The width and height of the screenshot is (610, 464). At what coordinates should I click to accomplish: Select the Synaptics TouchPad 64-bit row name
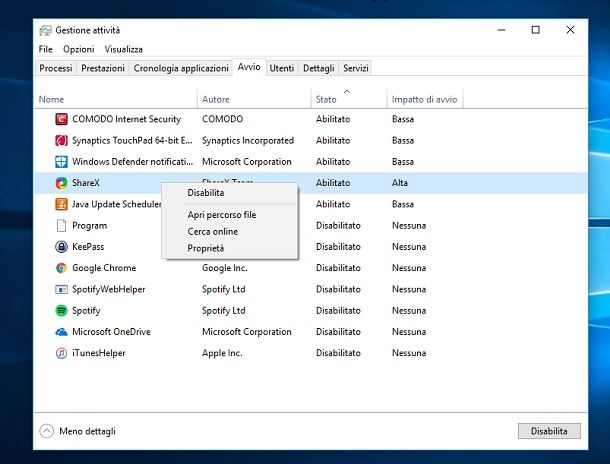pos(132,140)
